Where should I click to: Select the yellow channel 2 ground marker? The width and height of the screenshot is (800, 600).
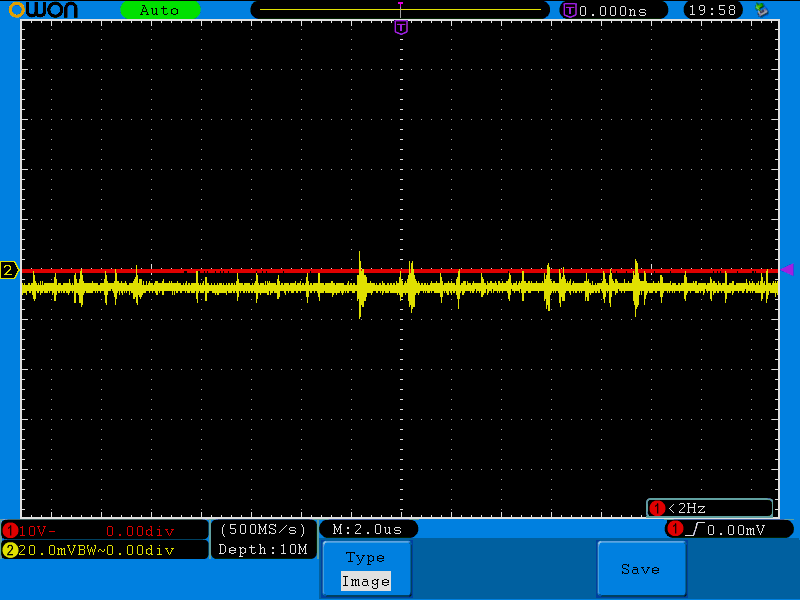pos(9,270)
